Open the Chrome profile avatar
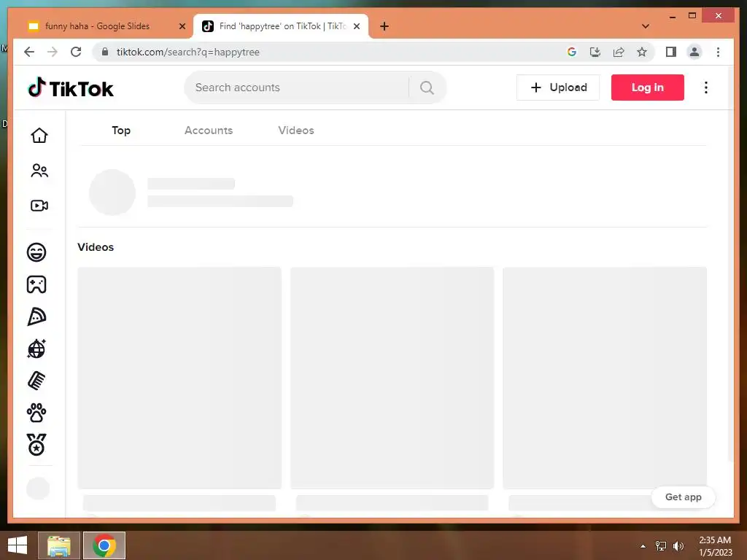The image size is (747, 560). click(x=694, y=52)
